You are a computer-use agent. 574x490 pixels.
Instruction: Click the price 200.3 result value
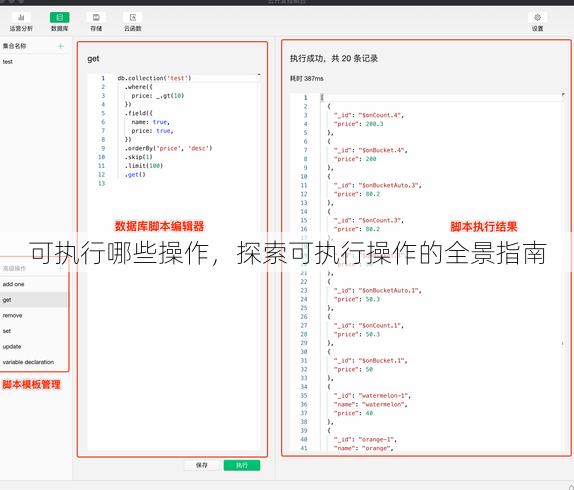374,124
